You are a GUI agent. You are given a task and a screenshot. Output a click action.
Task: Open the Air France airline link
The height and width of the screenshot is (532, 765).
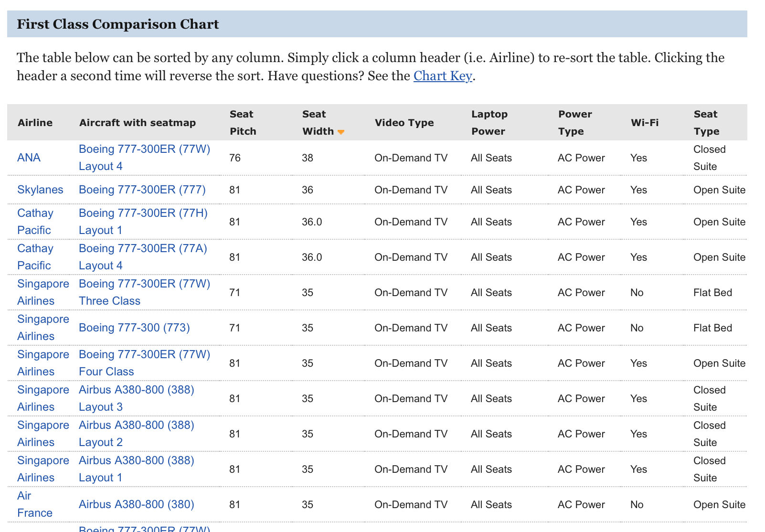pyautogui.click(x=34, y=504)
